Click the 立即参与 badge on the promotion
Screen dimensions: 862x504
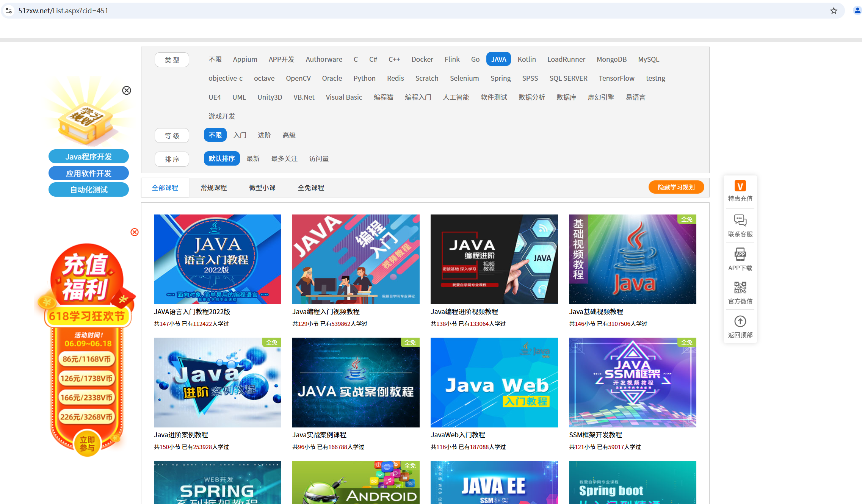pos(87,443)
